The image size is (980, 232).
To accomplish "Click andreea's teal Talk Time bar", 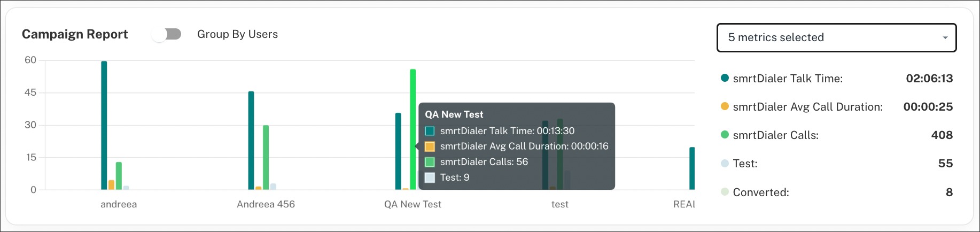I will pyautogui.click(x=104, y=126).
